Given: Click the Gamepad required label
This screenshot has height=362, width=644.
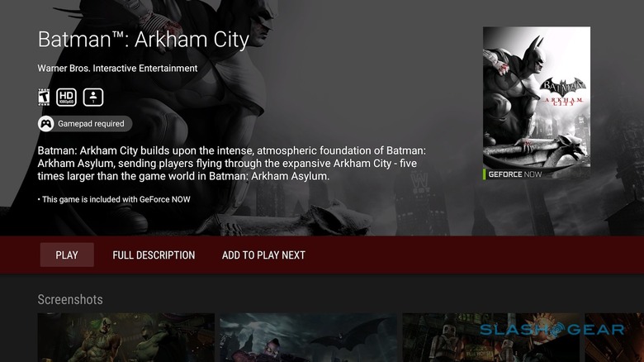Looking at the screenshot, I should [91, 124].
